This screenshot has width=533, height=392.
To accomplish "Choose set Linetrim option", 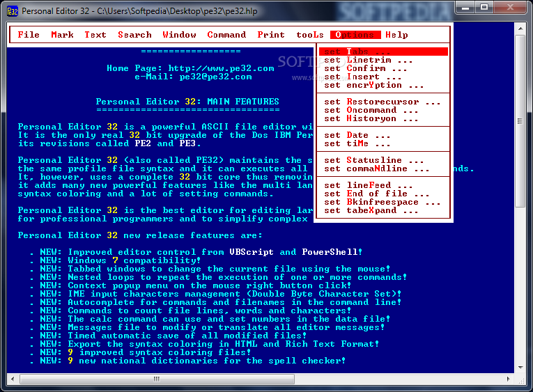I will tap(383, 60).
